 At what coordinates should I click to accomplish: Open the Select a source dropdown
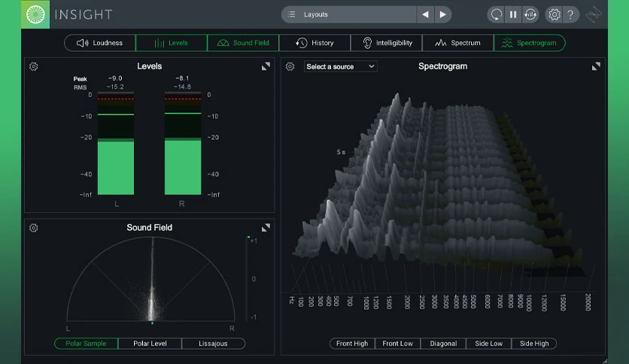click(x=341, y=66)
